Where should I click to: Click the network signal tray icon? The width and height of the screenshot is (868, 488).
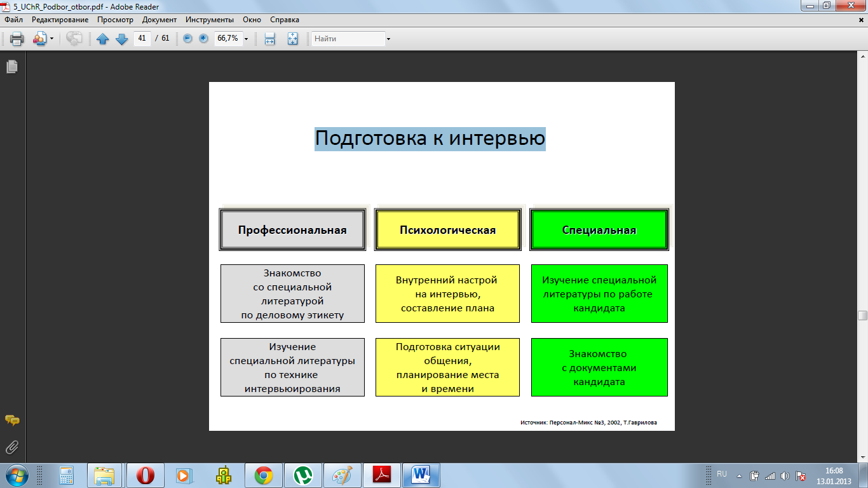(770, 475)
